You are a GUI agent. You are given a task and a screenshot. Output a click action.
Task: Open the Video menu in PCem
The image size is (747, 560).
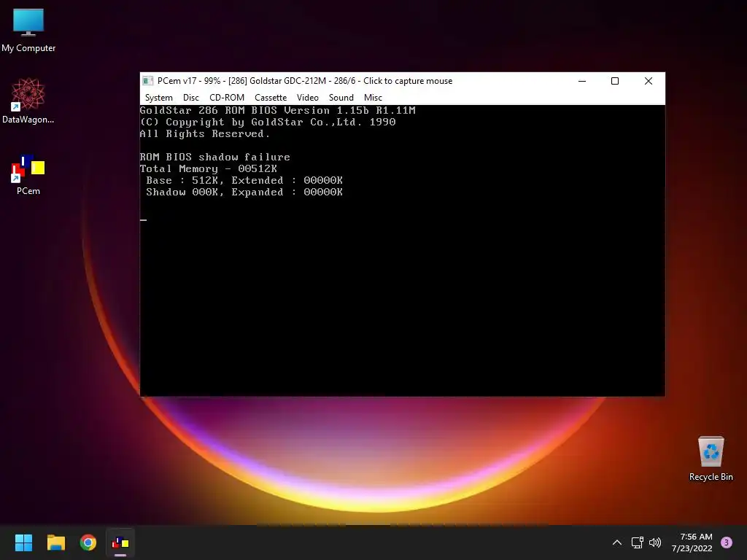(x=307, y=98)
